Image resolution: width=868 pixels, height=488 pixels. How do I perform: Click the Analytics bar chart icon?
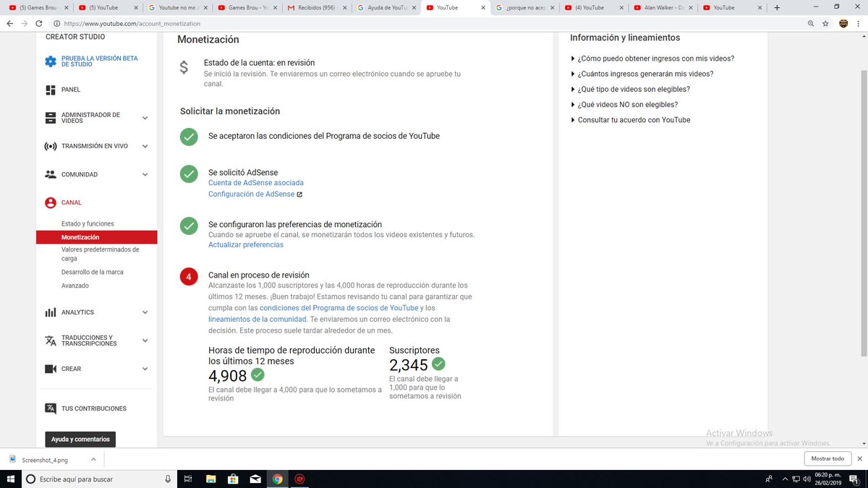[51, 312]
